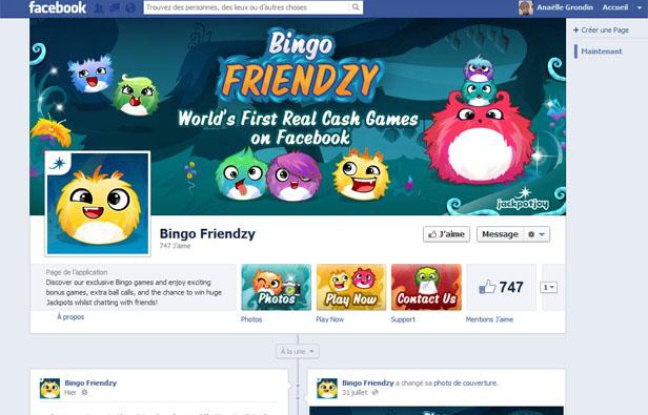This screenshot has height=415, width=648.
Task: Open the gear settings dropdown beside Message
Action: (x=537, y=234)
